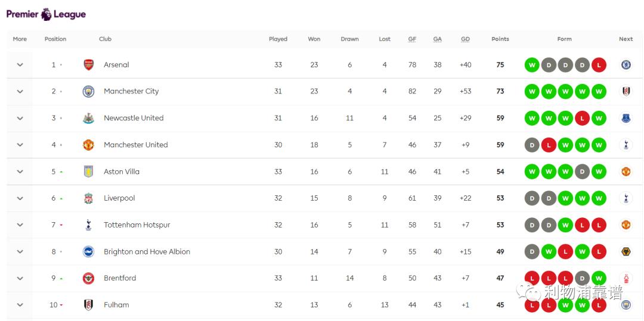Click Arsenal's next opponent Chelsea badge
Screen dimensions: 644x321
tap(626, 65)
